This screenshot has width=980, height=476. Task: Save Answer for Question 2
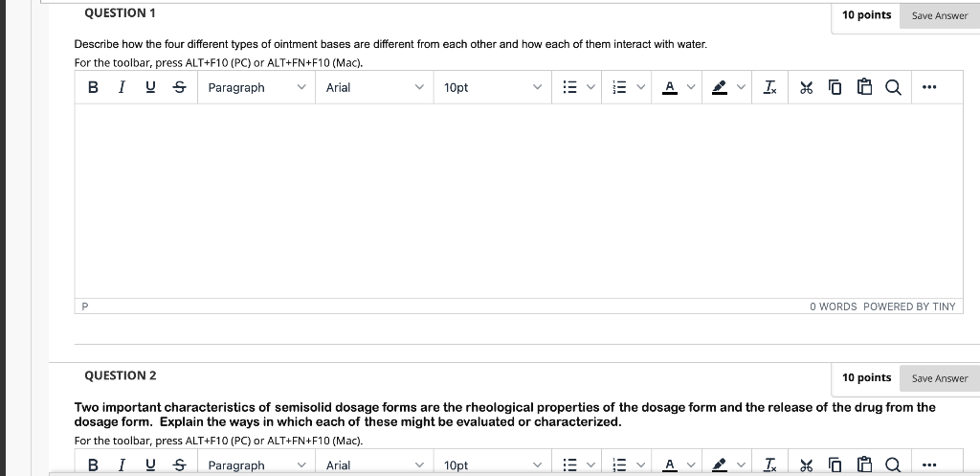(x=940, y=378)
